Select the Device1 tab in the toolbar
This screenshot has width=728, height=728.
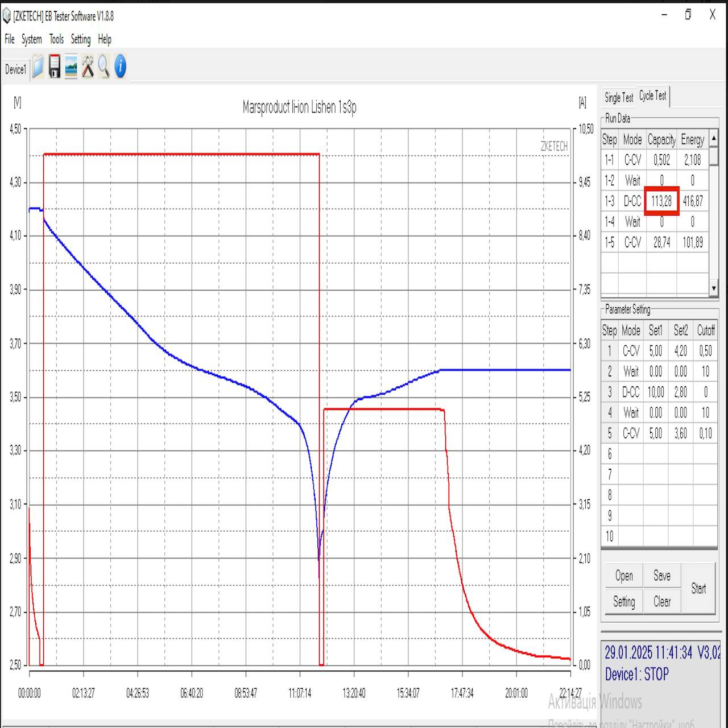point(15,69)
